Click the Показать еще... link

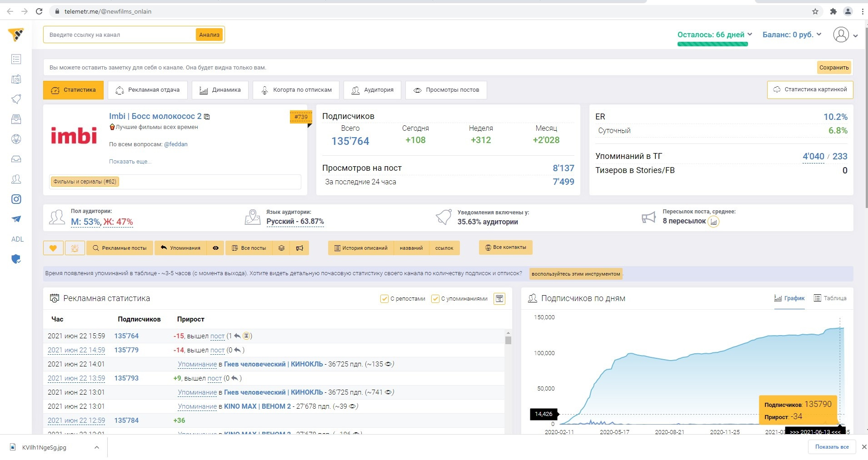click(130, 162)
